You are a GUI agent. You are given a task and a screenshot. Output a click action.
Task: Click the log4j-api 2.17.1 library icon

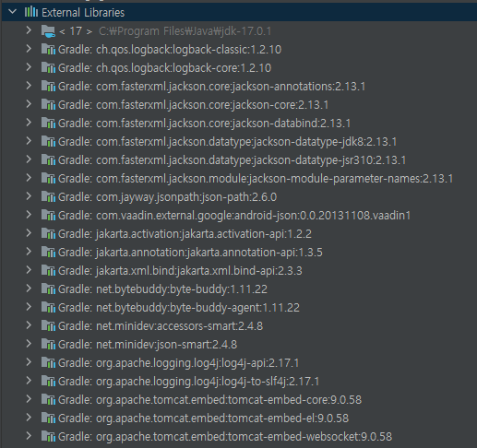[x=48, y=362]
